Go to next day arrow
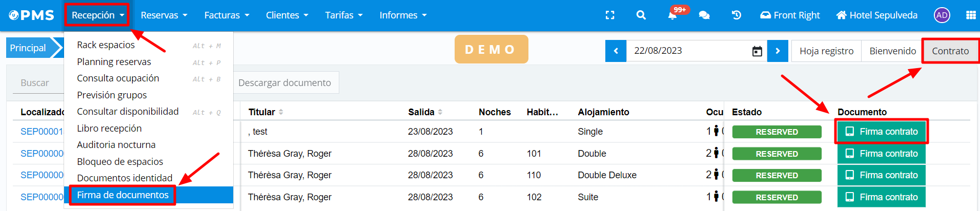The height and width of the screenshot is (211, 980). pyautogui.click(x=778, y=51)
